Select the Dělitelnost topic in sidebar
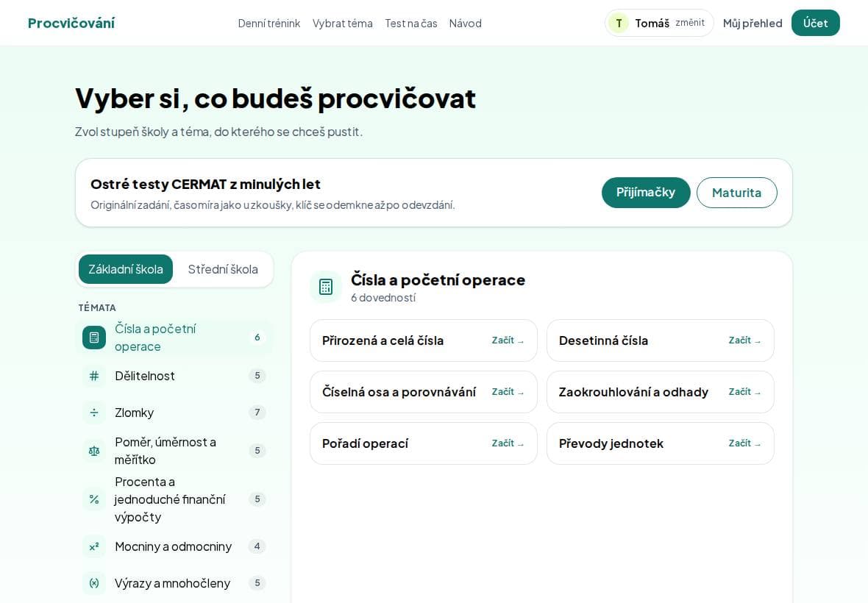 click(174, 377)
